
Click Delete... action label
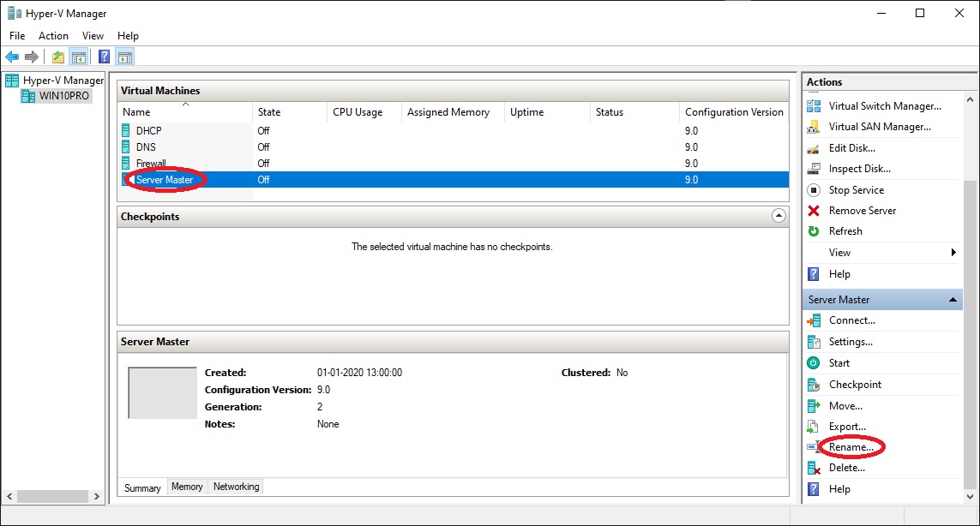[847, 468]
